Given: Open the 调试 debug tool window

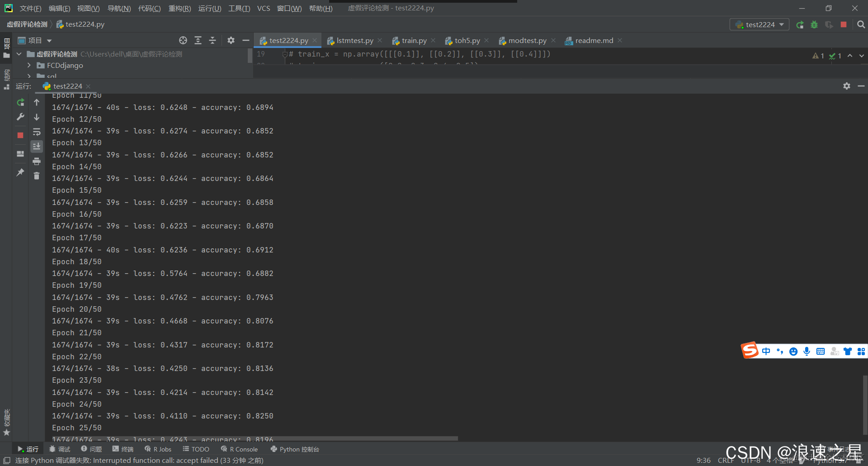Looking at the screenshot, I should 60,449.
